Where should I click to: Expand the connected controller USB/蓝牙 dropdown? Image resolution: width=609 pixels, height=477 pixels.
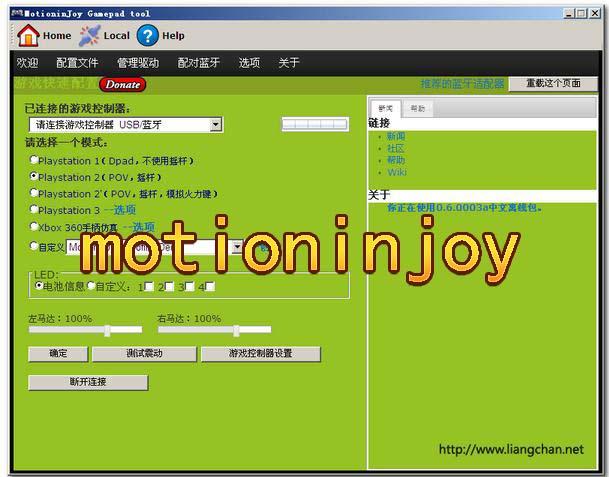tap(215, 125)
